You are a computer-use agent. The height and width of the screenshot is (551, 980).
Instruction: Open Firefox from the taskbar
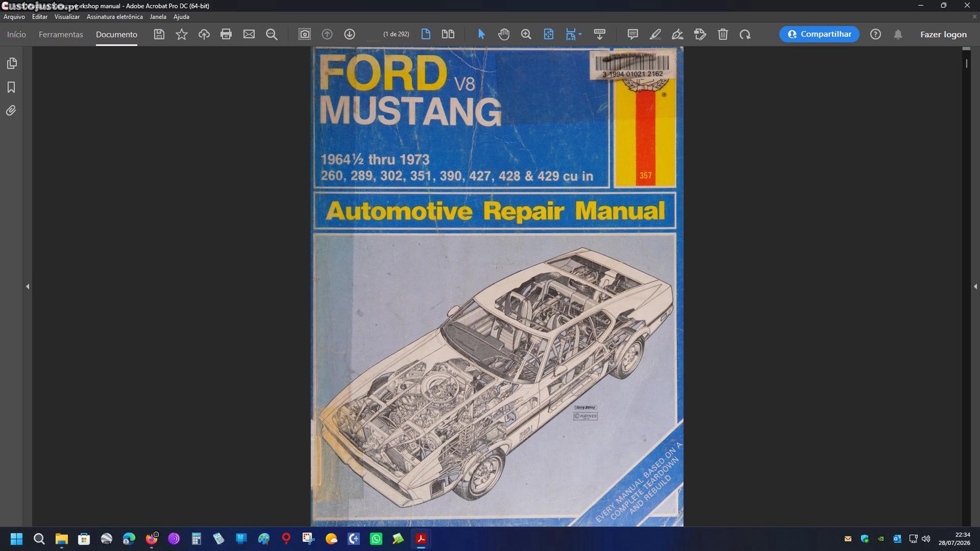152,539
